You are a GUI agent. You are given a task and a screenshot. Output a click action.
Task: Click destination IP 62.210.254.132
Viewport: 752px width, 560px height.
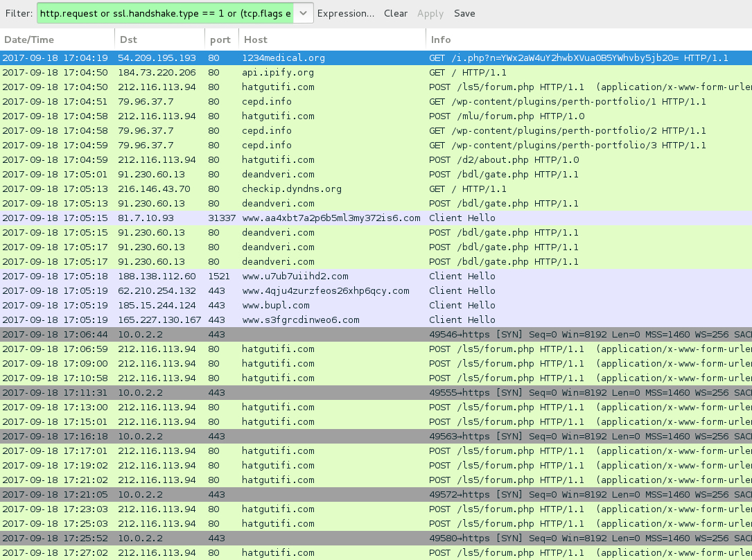157,290
